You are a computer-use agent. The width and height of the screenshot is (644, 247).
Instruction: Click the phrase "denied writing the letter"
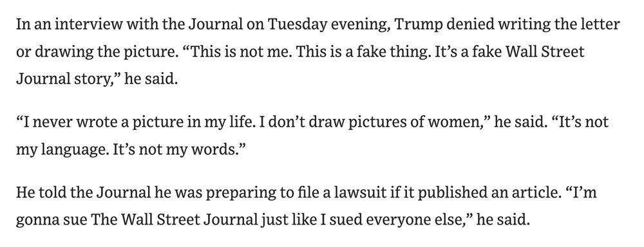533,24
